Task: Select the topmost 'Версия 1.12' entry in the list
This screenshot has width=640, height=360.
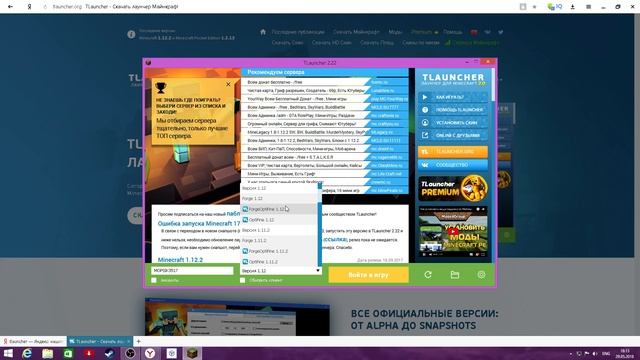Action: [278, 188]
